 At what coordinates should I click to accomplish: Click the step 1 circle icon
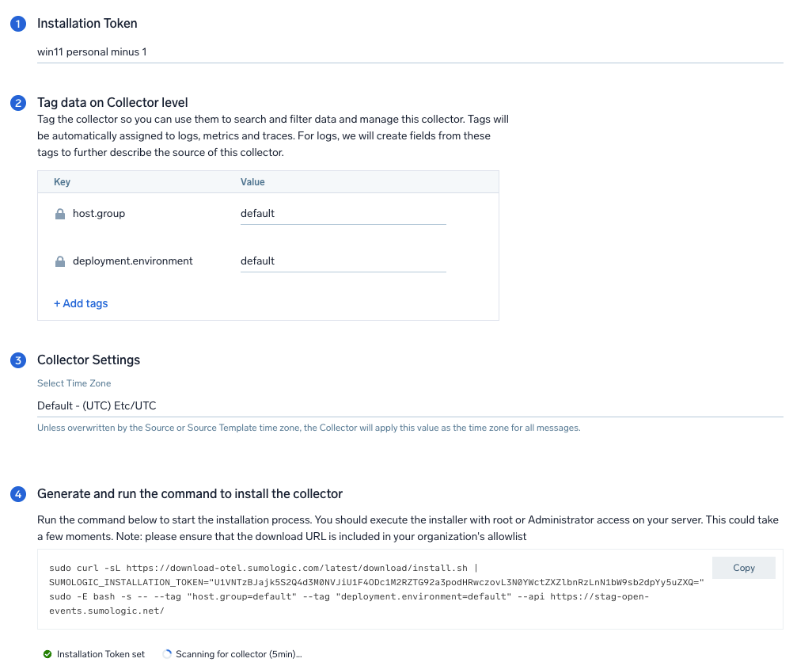(x=17, y=24)
